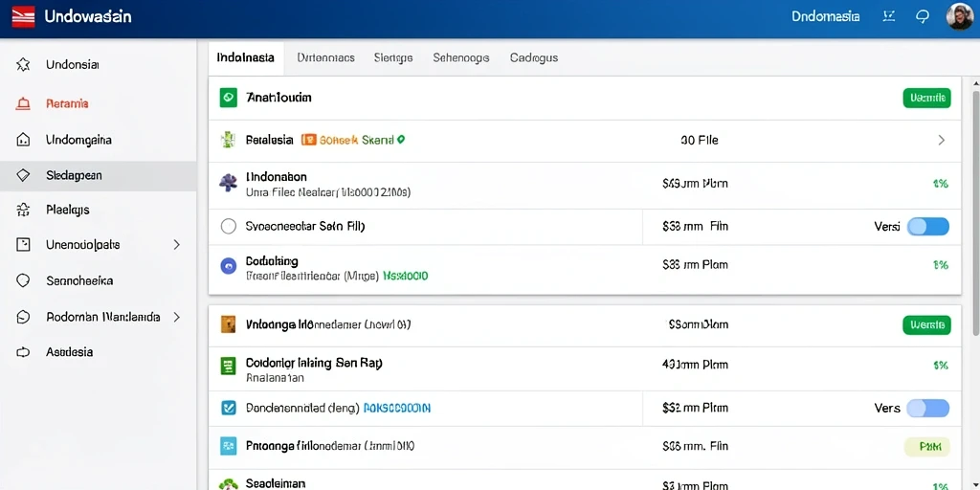Screen dimensions: 980x490
Task: Toggle the Vers switch in Dondenennoiled row
Action: point(928,408)
